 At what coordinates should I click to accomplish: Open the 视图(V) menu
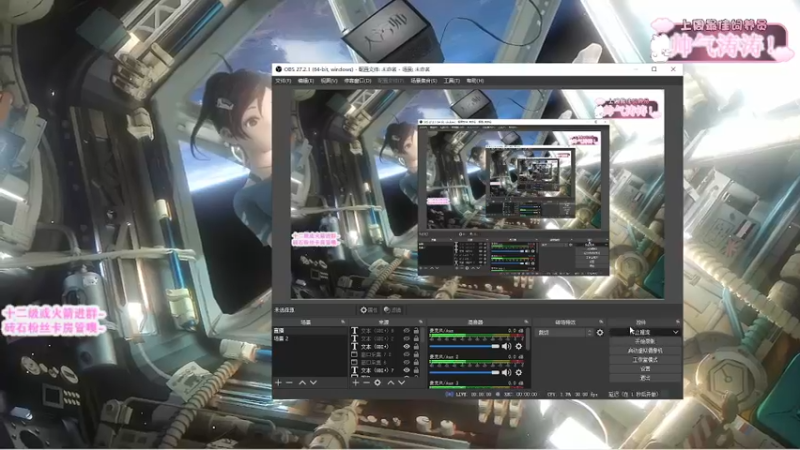[x=329, y=81]
